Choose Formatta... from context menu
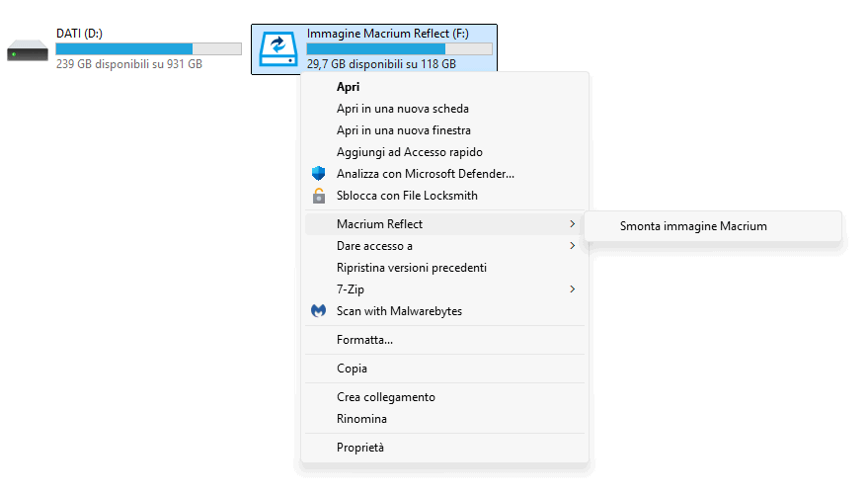 pyautogui.click(x=444, y=340)
